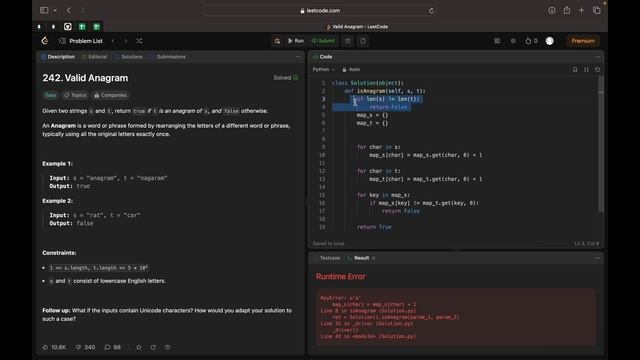Screen dimensions: 640x360
Task: Click the Ln 3, Col 8 cursor indicator
Action: (587, 244)
